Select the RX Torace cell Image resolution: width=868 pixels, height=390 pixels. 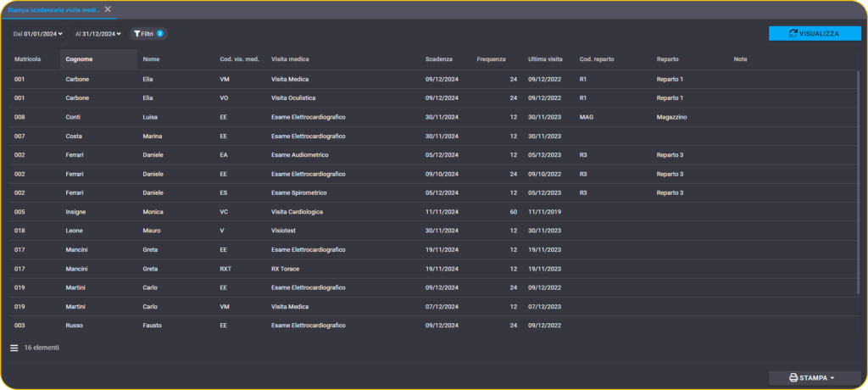[x=285, y=269]
